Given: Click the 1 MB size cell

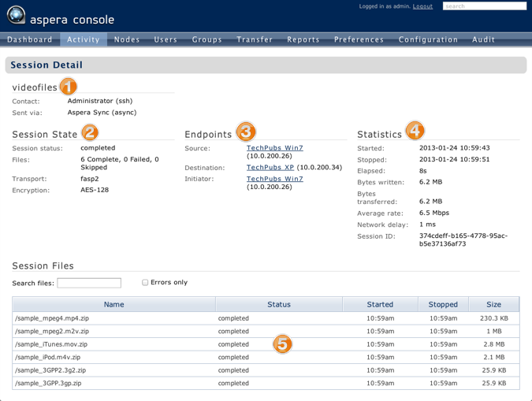Looking at the screenshot, I should click(x=494, y=331).
